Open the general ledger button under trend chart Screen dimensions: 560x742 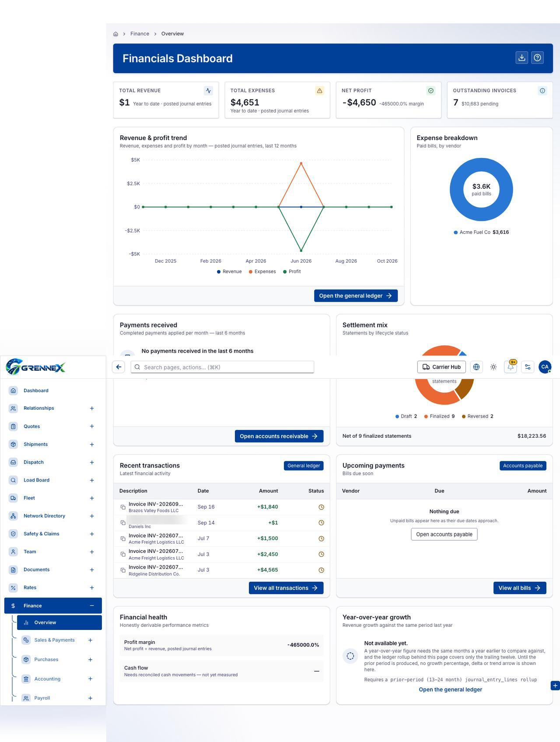tap(356, 295)
